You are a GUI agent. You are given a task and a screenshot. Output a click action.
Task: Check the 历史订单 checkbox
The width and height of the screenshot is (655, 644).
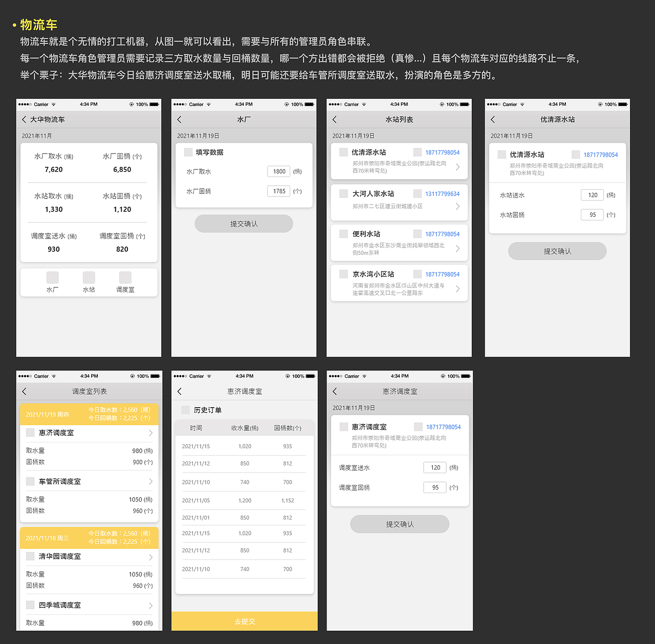coord(185,410)
